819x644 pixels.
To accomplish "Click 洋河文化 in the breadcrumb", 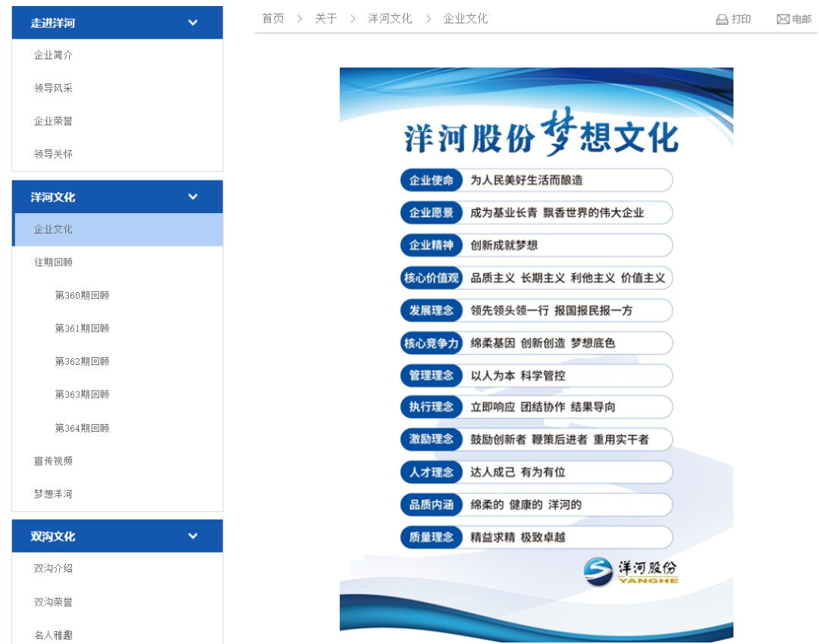I will tap(390, 19).
